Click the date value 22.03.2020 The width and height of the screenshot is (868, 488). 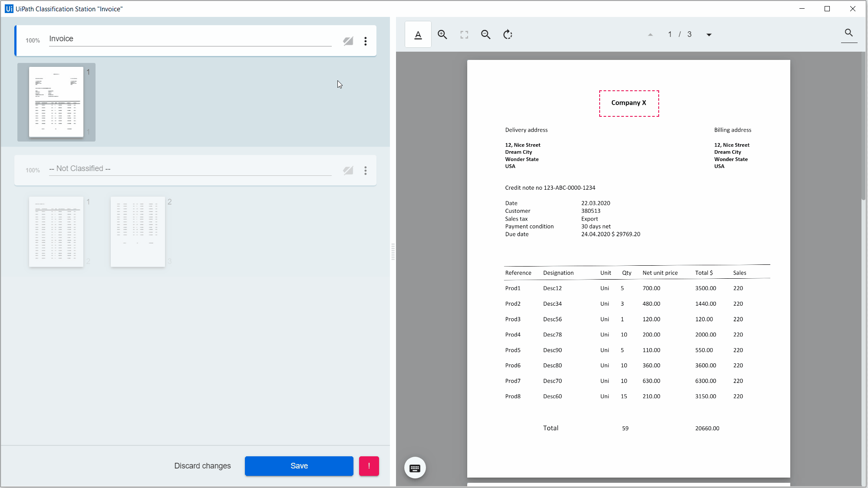click(596, 203)
